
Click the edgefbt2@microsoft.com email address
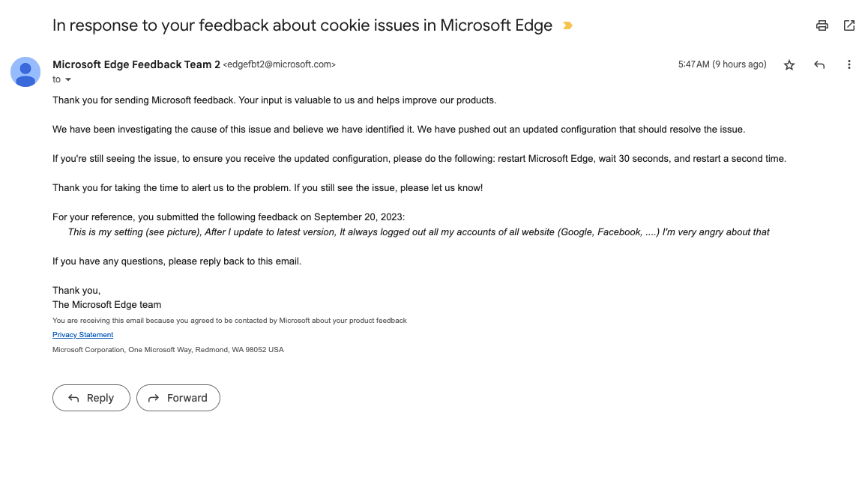coord(279,64)
